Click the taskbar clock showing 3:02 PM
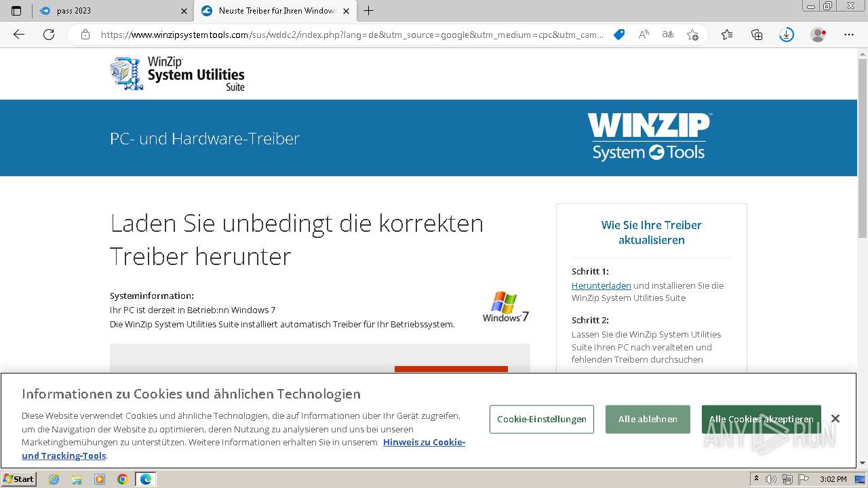This screenshot has width=868, height=488. pos(833,479)
